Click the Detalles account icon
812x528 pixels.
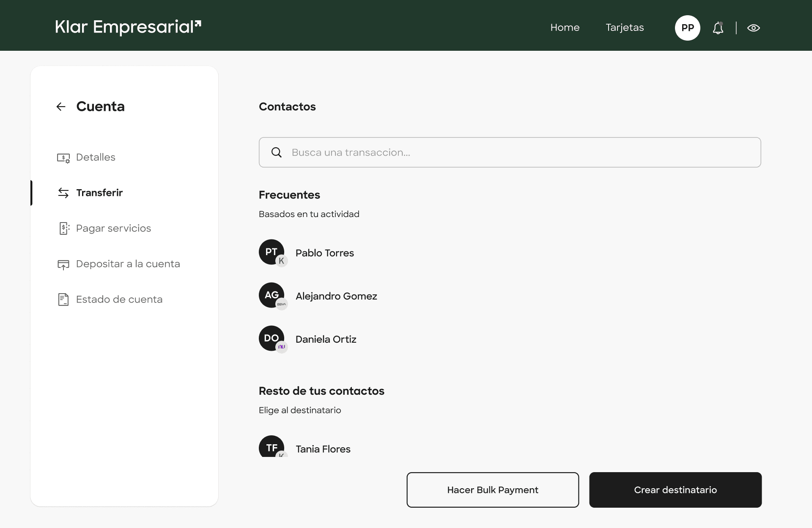click(63, 158)
